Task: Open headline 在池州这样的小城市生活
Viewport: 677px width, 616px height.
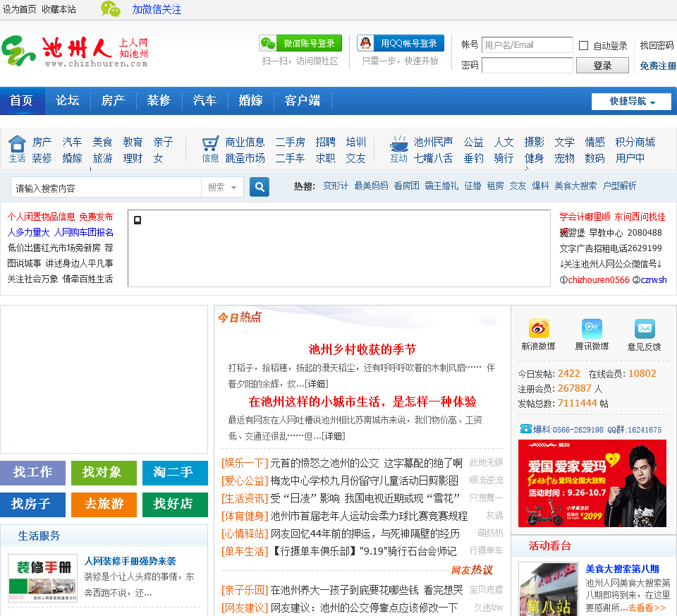Action: [362, 401]
